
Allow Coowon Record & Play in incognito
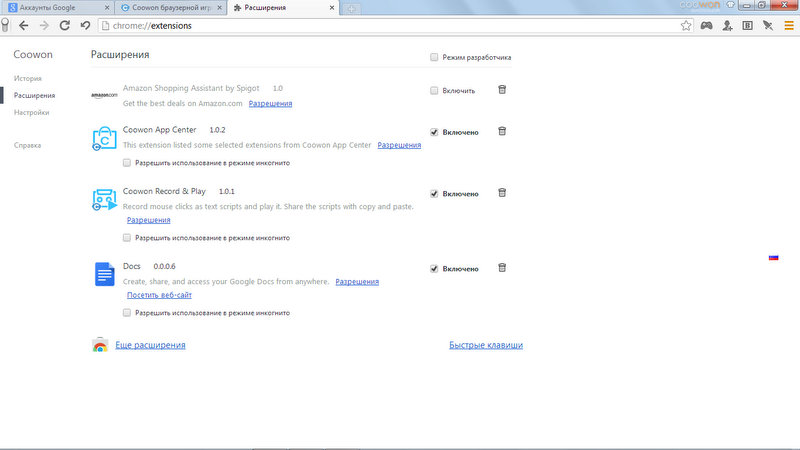click(x=127, y=238)
